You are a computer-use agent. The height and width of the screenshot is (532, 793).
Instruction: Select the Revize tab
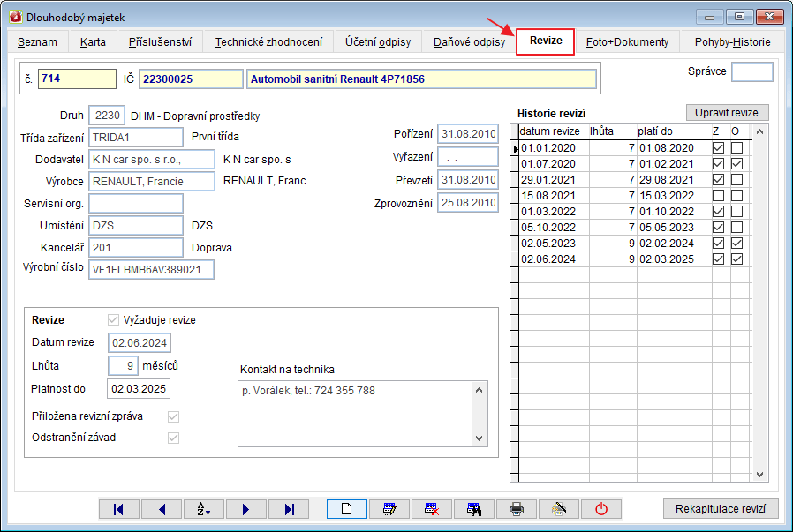(546, 41)
